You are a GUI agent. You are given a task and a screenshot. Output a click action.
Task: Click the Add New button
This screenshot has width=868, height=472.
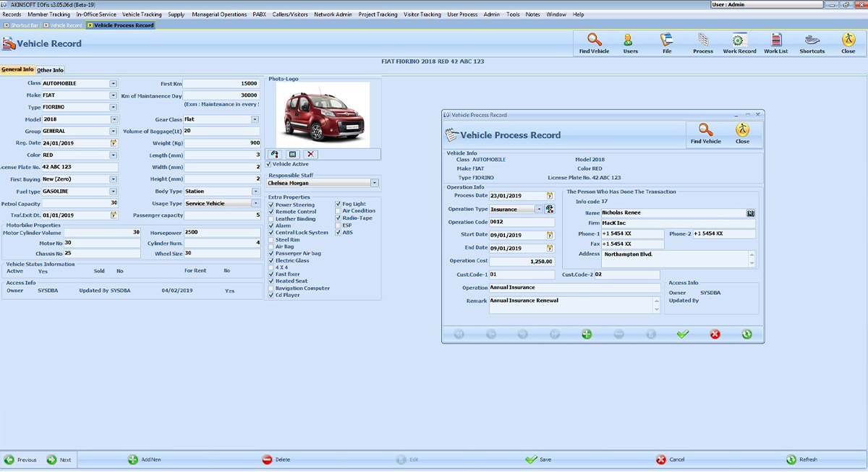145,460
